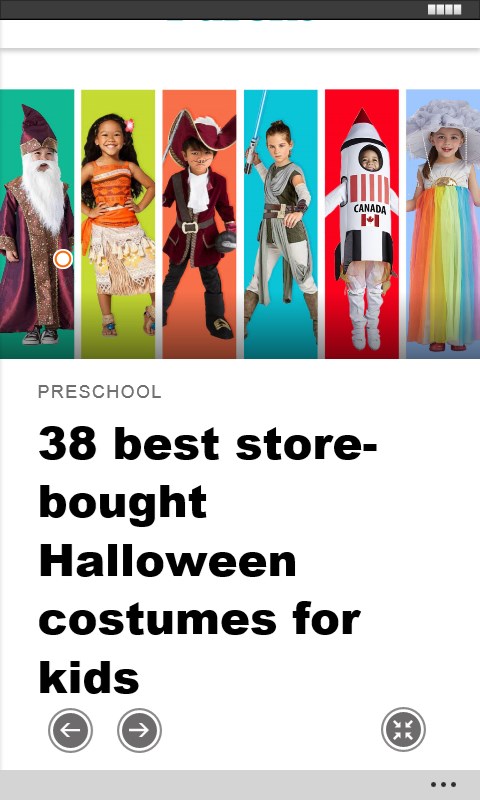The image size is (480, 800).
Task: Click the back arrow navigation icon
Action: click(x=70, y=730)
